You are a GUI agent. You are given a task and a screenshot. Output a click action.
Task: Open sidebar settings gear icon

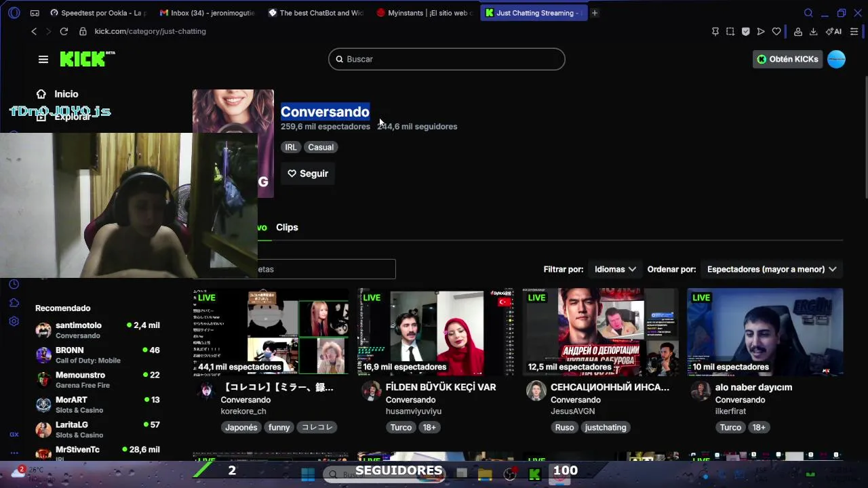coord(14,321)
